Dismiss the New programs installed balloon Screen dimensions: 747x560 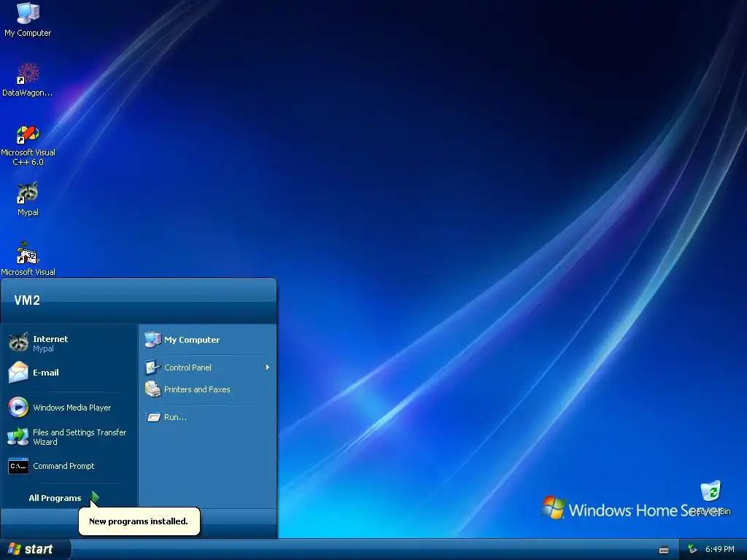tap(139, 521)
